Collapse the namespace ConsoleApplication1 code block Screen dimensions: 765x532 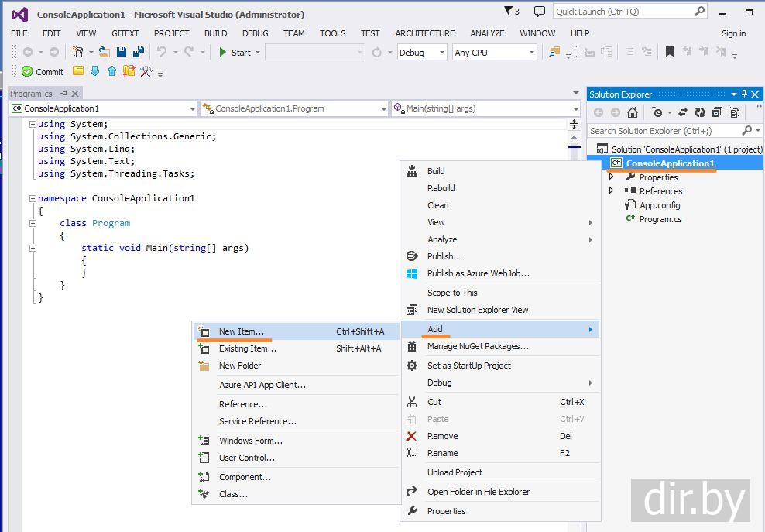point(33,198)
